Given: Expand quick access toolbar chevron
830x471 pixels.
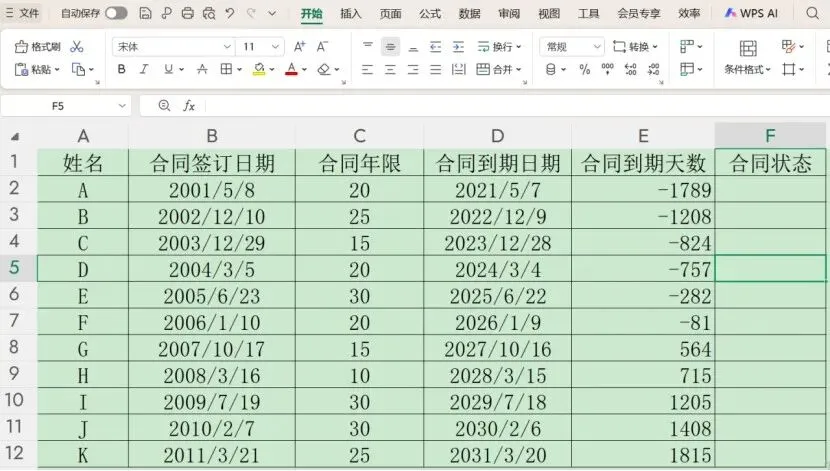Looking at the screenshot, I should pos(272,13).
